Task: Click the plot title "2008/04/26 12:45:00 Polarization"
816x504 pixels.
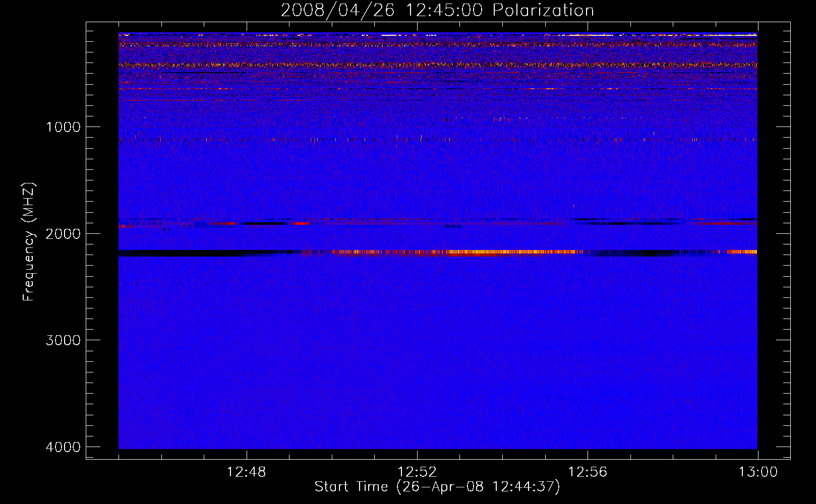Action: tap(437, 10)
